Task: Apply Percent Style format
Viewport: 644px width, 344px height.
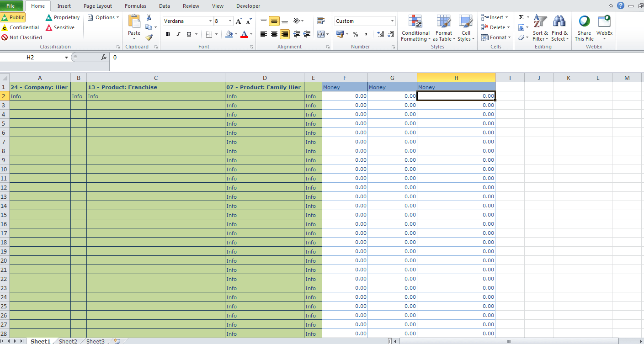Action: coord(355,34)
